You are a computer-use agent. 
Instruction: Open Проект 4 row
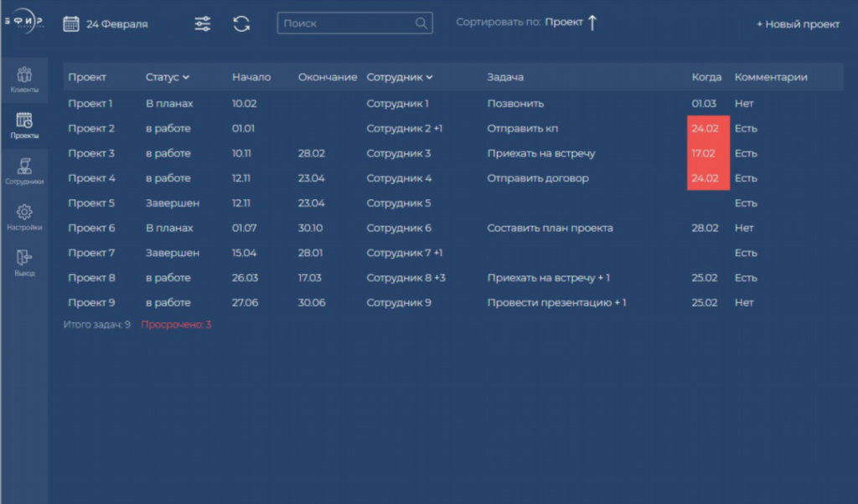tap(453, 178)
